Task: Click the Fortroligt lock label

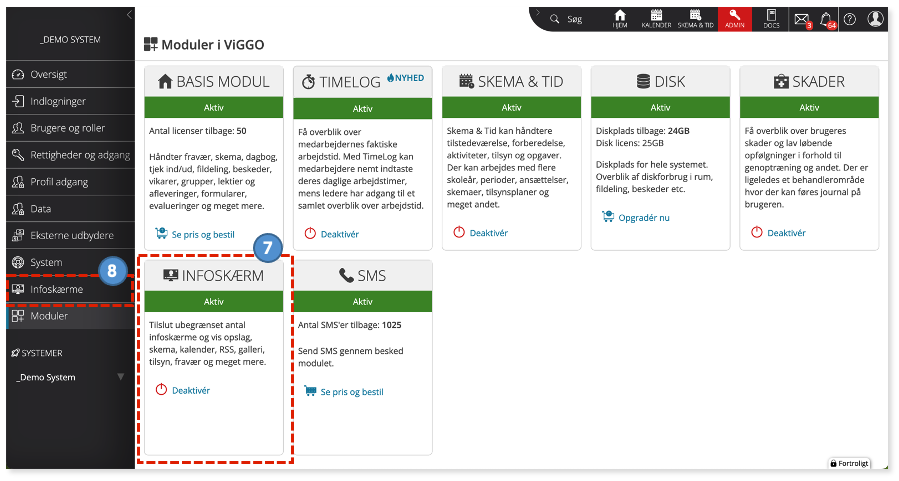Action: click(849, 463)
